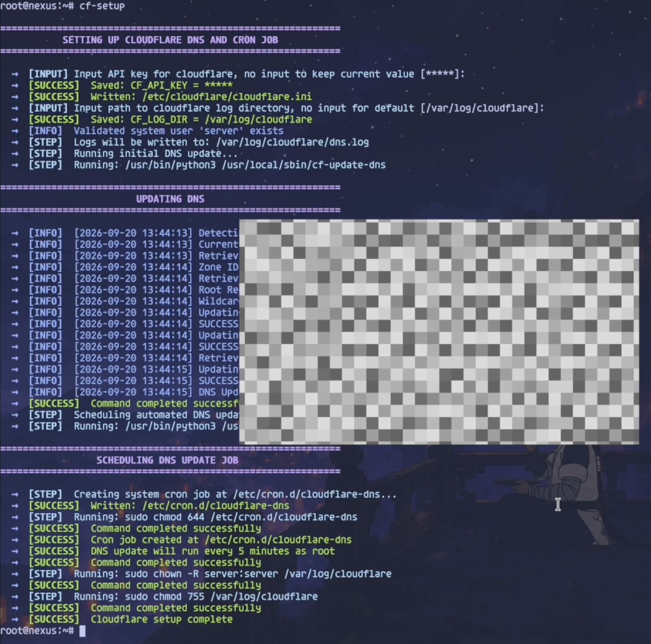The height and width of the screenshot is (644, 651).
Task: Click the 'Input API key for cloudflare' prompt line
Action: (238, 74)
